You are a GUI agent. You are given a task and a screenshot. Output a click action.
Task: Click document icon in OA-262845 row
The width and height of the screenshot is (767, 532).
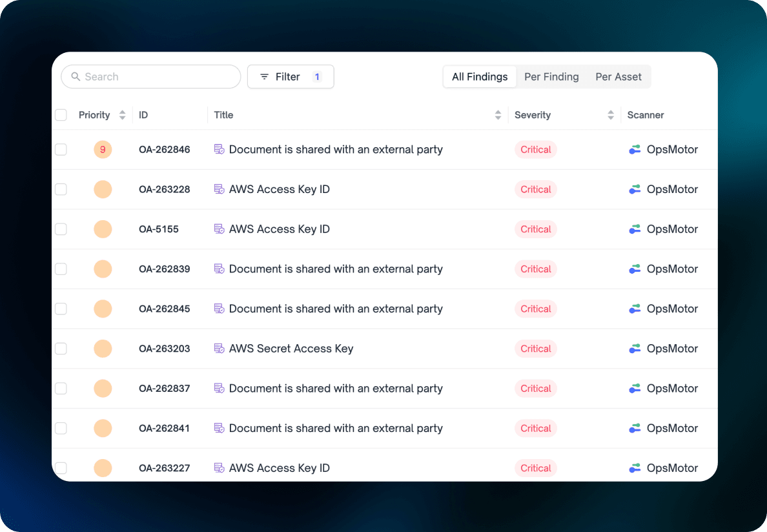pos(219,309)
